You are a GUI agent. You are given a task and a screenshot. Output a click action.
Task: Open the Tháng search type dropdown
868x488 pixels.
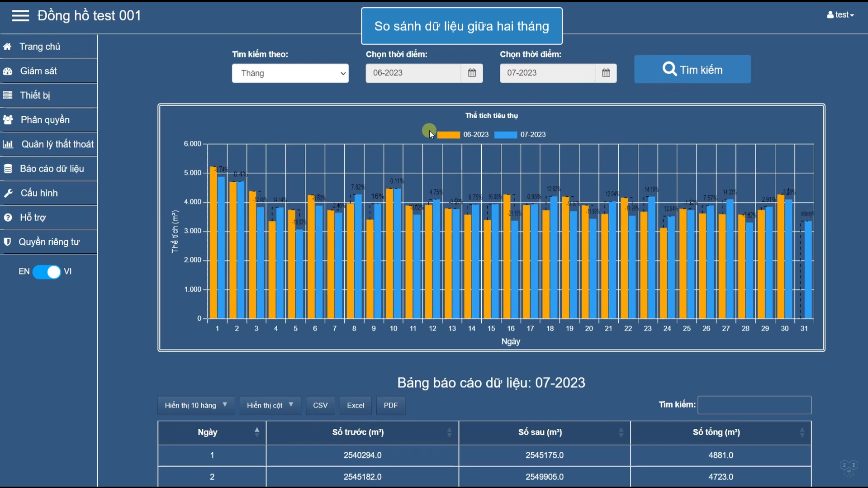tap(290, 73)
